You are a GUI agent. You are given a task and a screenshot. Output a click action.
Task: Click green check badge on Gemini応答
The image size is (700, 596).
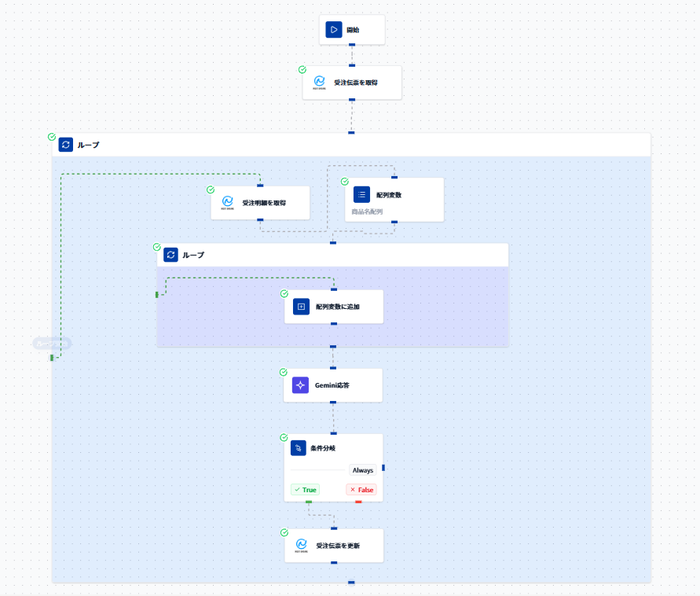(283, 372)
